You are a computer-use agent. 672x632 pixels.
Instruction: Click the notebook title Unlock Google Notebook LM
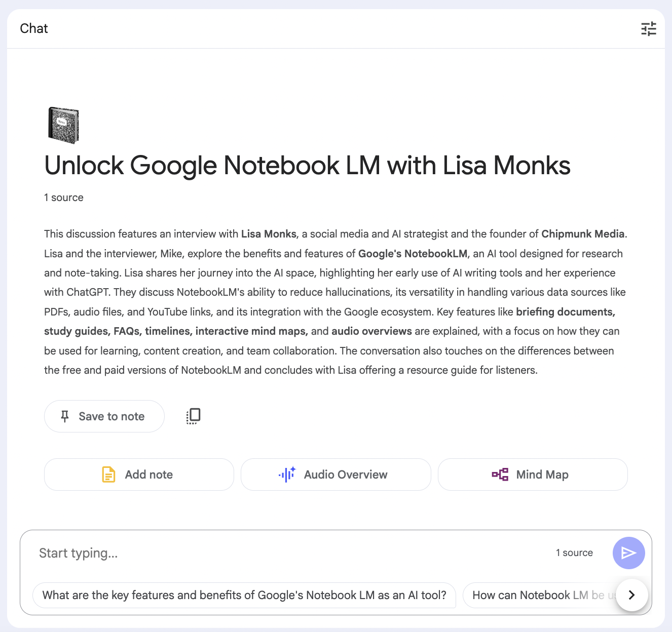[x=307, y=166]
